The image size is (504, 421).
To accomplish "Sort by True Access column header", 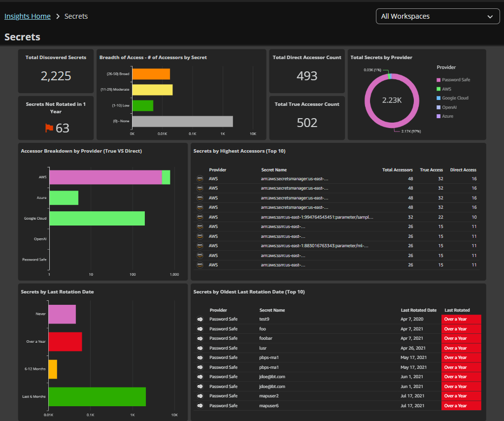I will (x=432, y=170).
